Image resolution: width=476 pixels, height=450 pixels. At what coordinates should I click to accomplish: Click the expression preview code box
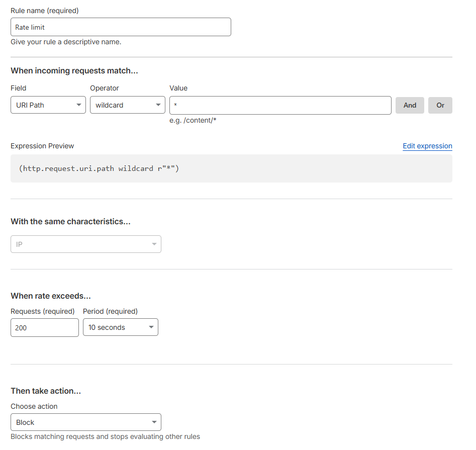231,168
